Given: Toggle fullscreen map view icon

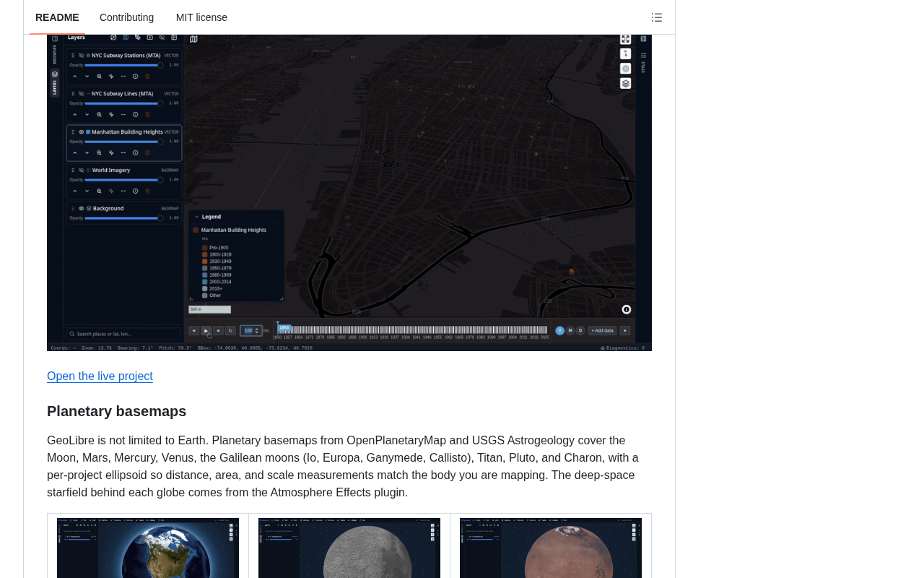Looking at the screenshot, I should [626, 39].
